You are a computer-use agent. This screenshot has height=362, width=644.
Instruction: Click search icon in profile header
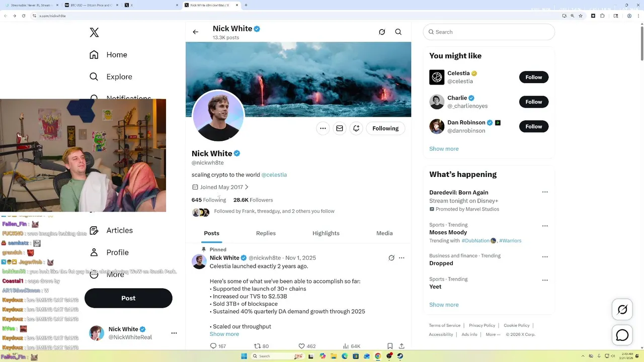pyautogui.click(x=398, y=32)
